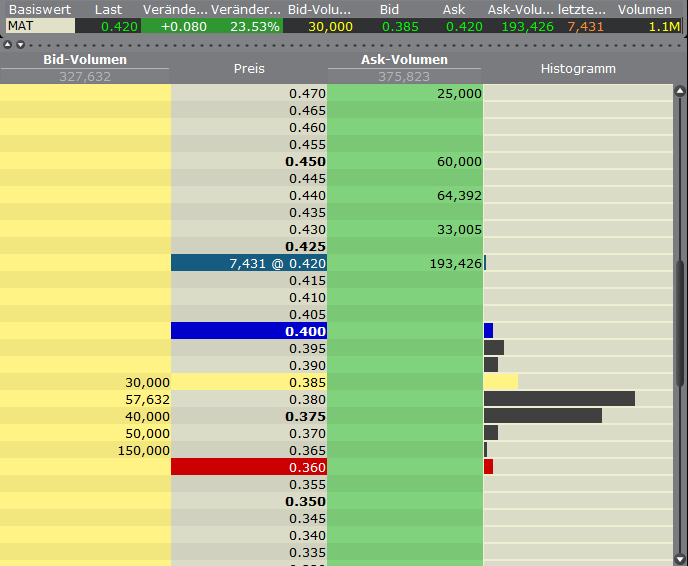Image resolution: width=688 pixels, height=566 pixels.
Task: Click bid volume 30,000 in quote row
Action: click(x=330, y=27)
